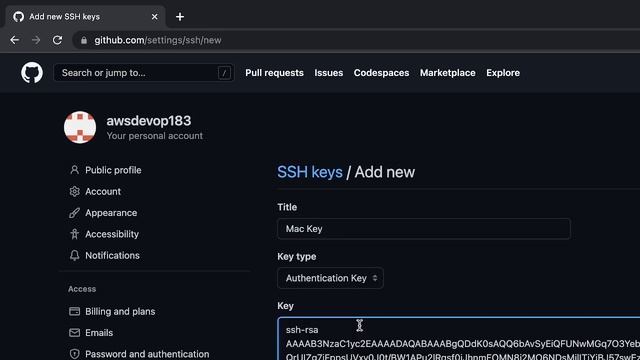Open the Authentication Key type dropdown

pos(330,278)
